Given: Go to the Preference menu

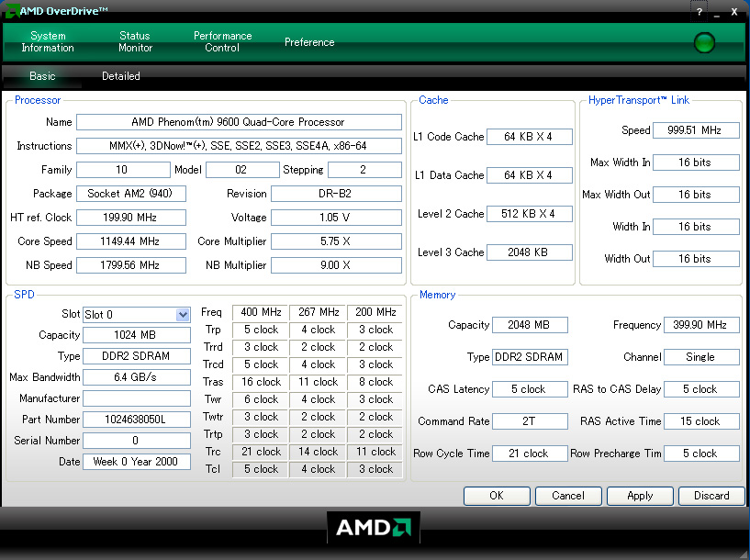Looking at the screenshot, I should click(x=309, y=42).
